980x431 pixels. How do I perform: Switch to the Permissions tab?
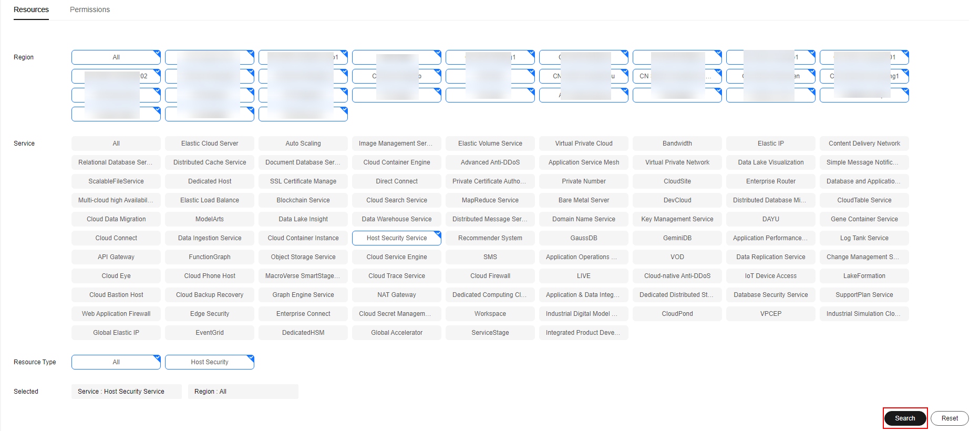pyautogui.click(x=90, y=9)
